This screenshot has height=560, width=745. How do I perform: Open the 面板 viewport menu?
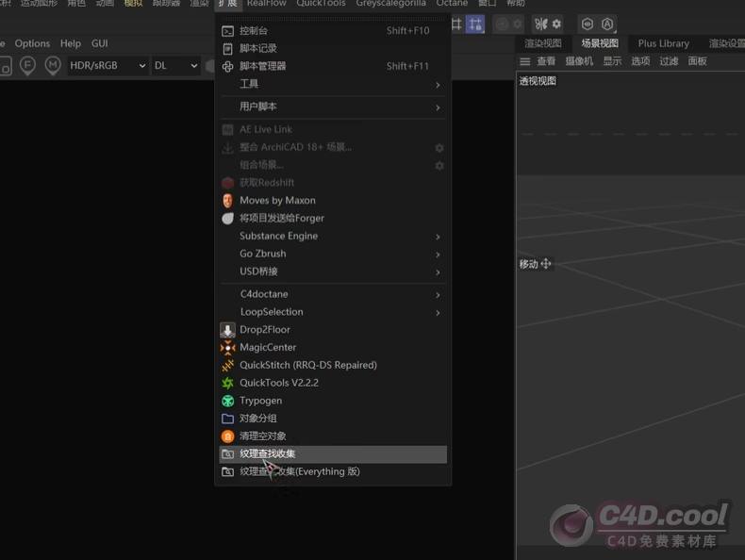[x=698, y=61]
